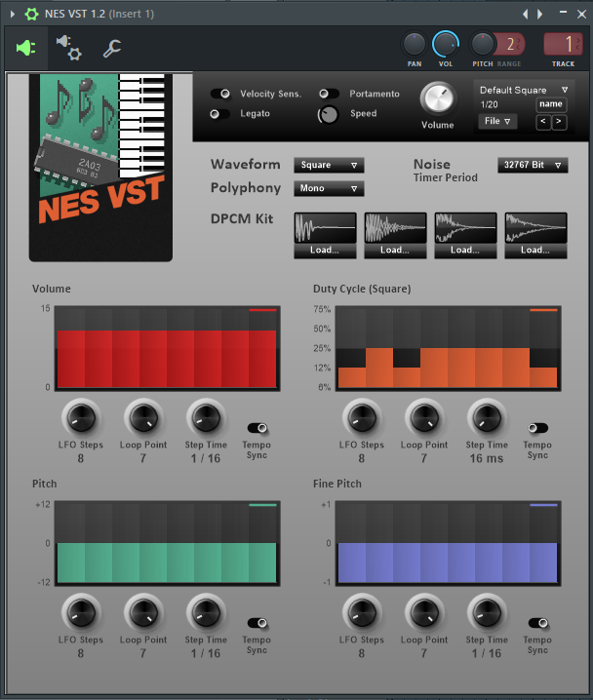Toggle Volume section Tempo Sync switch
Image resolution: width=593 pixels, height=700 pixels.
257,428
